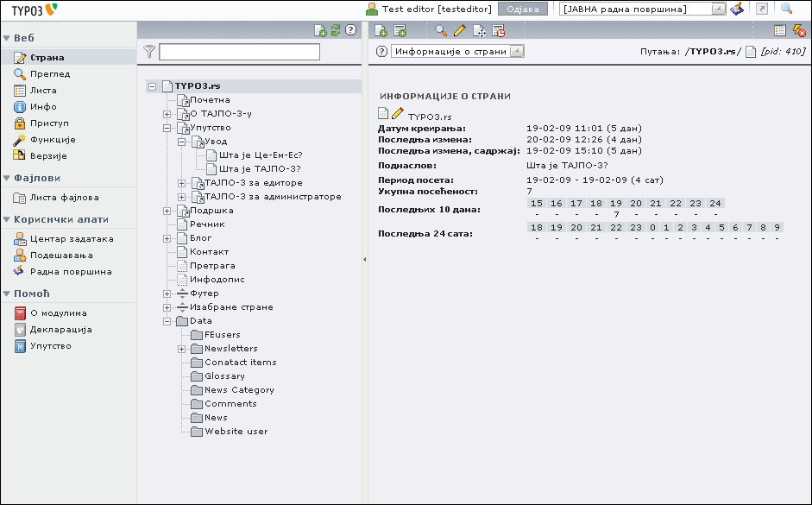Click the Верзије versions module icon
This screenshot has height=505, width=812.
(19, 155)
